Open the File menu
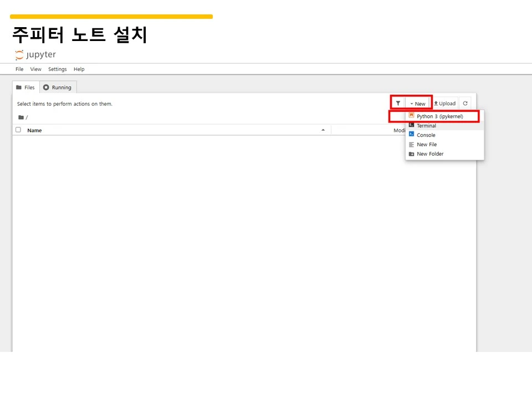 coord(19,69)
